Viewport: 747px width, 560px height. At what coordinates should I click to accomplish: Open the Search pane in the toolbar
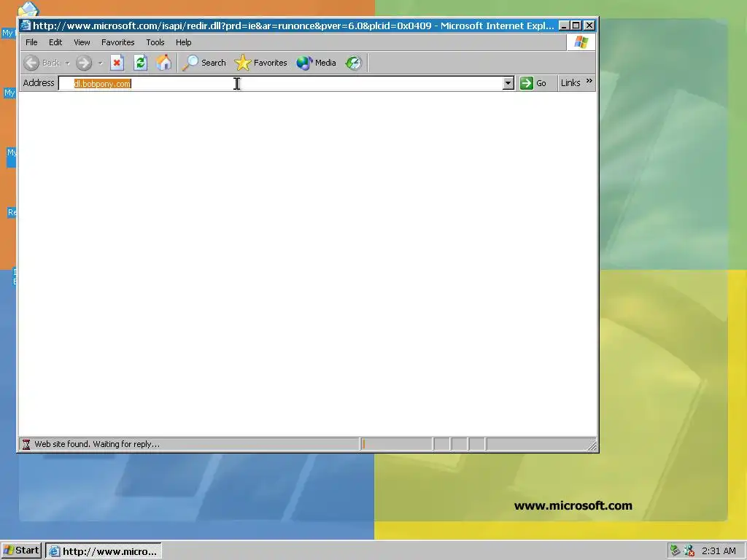[x=204, y=63]
